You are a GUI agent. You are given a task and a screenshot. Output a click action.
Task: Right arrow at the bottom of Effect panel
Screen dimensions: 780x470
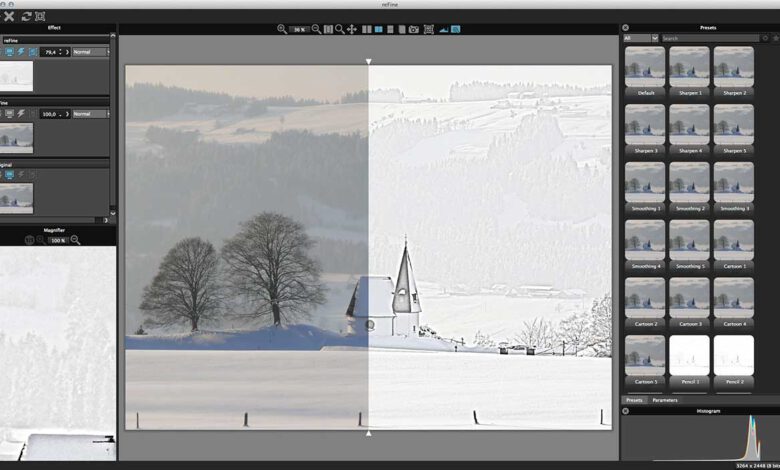(x=105, y=220)
